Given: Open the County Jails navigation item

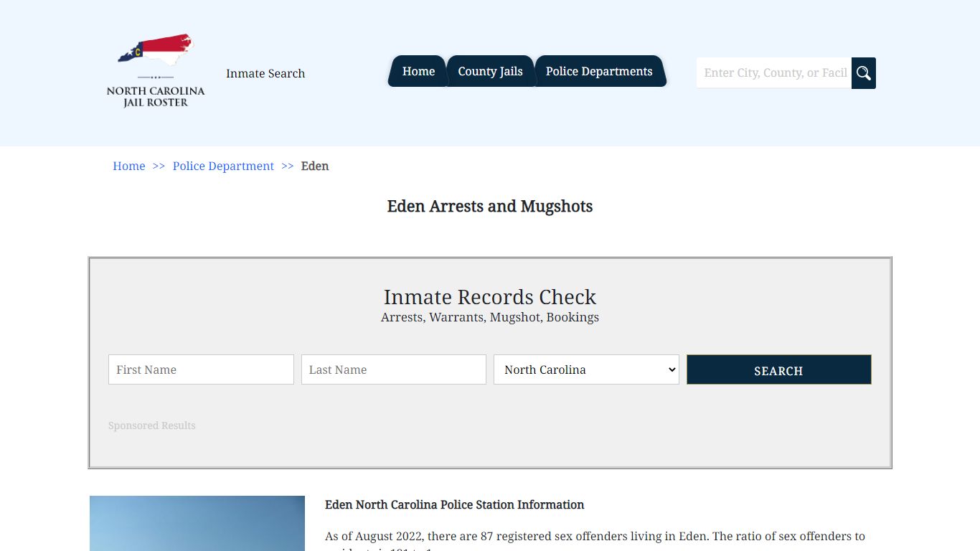Looking at the screenshot, I should (x=490, y=71).
